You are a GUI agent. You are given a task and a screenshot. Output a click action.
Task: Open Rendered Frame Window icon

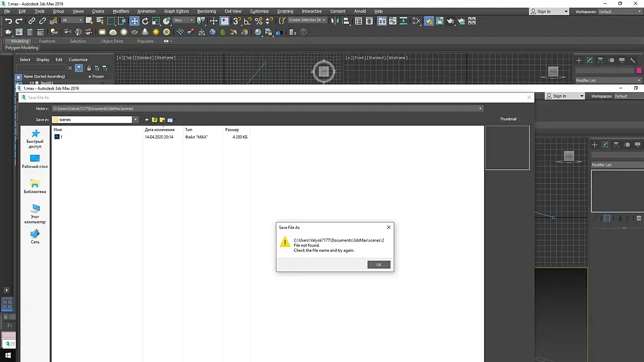coord(439,21)
